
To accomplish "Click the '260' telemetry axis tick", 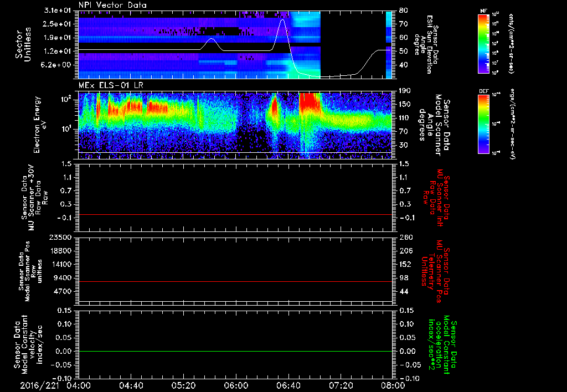I will tap(405, 238).
